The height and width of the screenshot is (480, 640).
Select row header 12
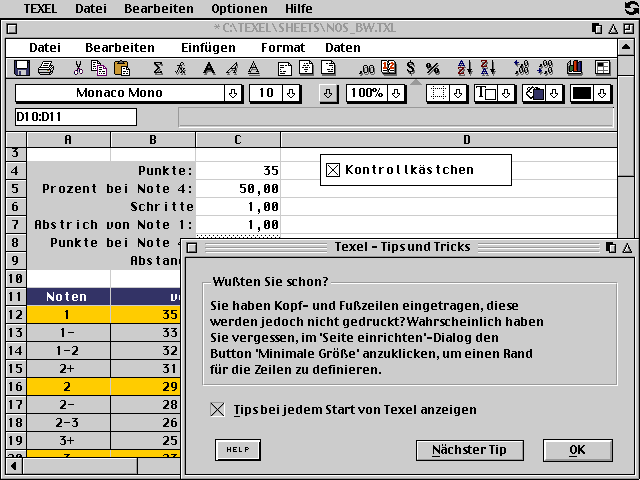(x=16, y=314)
